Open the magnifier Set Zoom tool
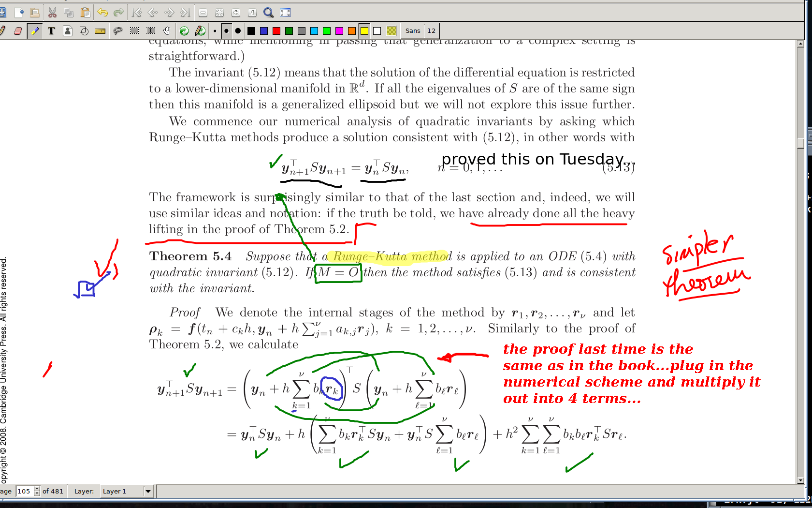Viewport: 812px width, 508px height. coord(268,13)
